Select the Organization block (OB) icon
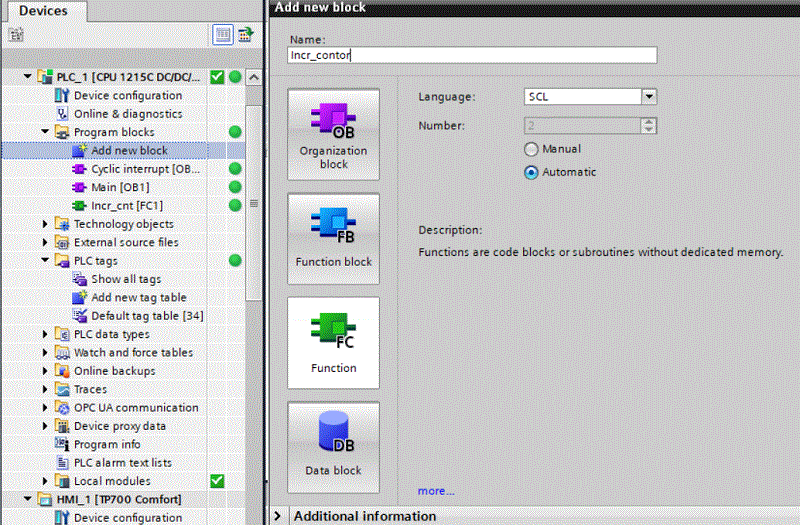The image size is (800, 525). [x=333, y=134]
